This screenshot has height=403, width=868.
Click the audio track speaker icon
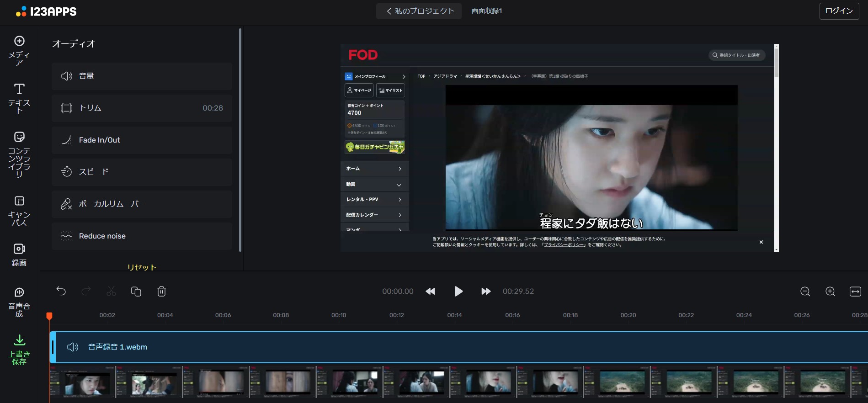tap(73, 347)
